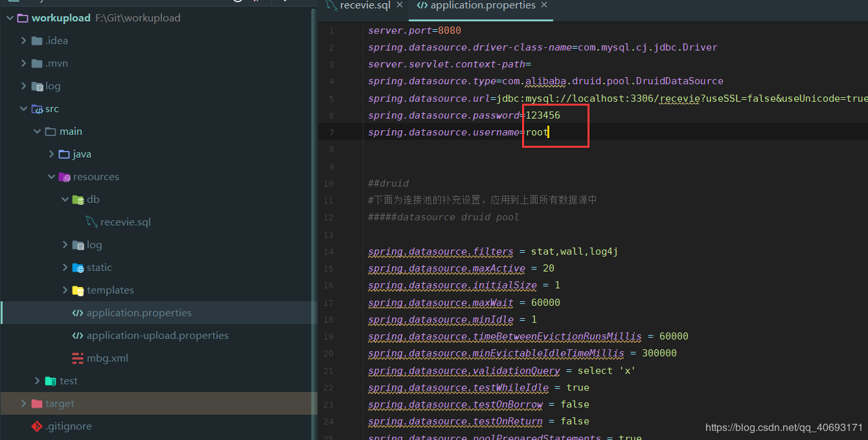Screen dimensions: 868x440
Task: Click the target folder icon
Action: coord(37,404)
